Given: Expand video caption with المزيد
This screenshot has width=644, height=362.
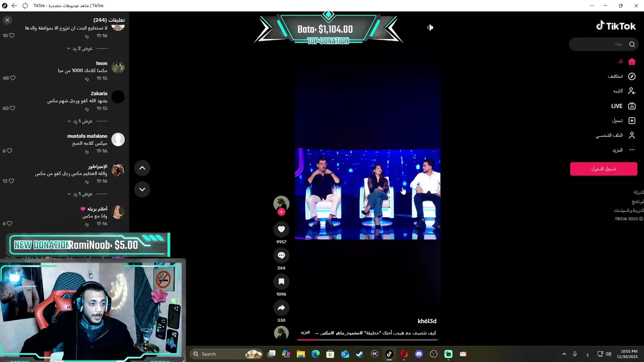Looking at the screenshot, I should click(x=305, y=333).
